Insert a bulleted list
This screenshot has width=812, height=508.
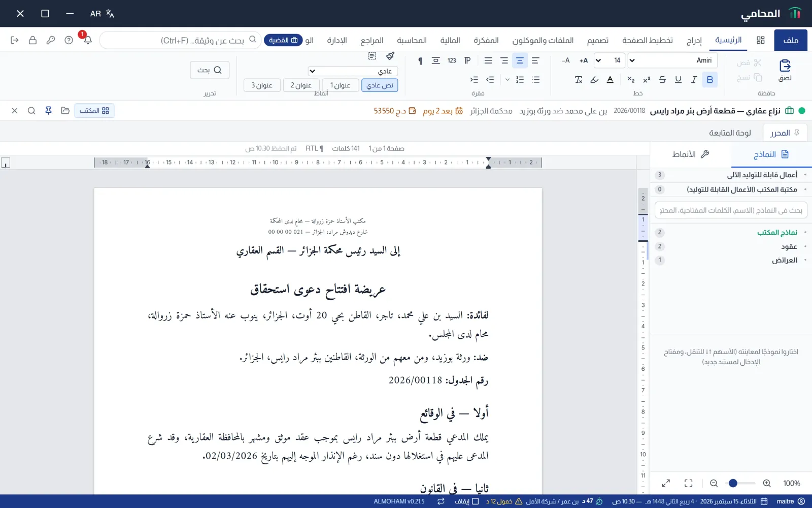pyautogui.click(x=536, y=80)
